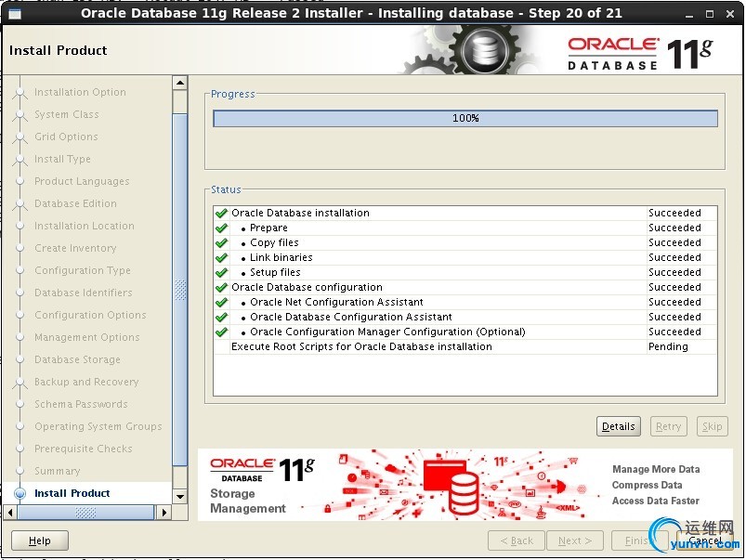The image size is (746, 560).
Task: Click green checkmark beside Oracle Database Configuration Assistant
Action: pyautogui.click(x=221, y=317)
